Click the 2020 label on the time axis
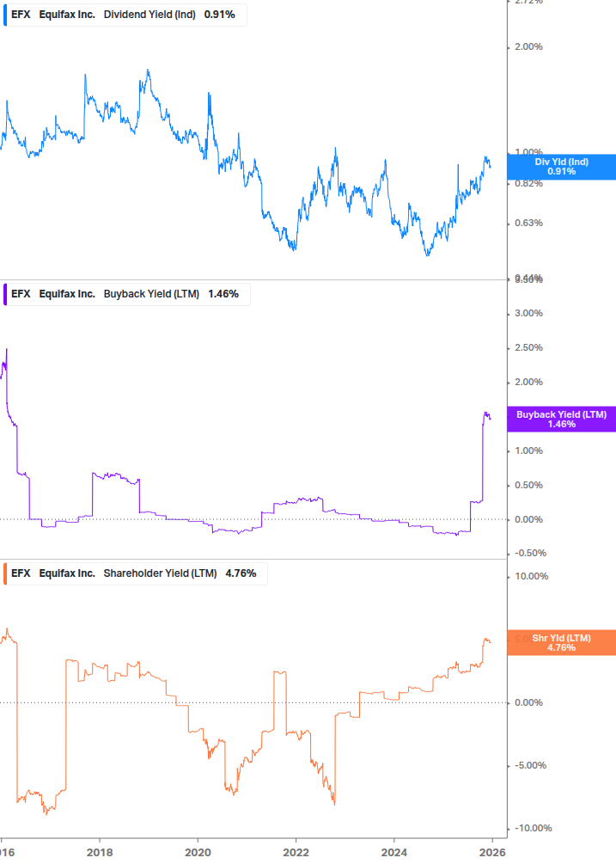This screenshot has width=616, height=864. 198,853
